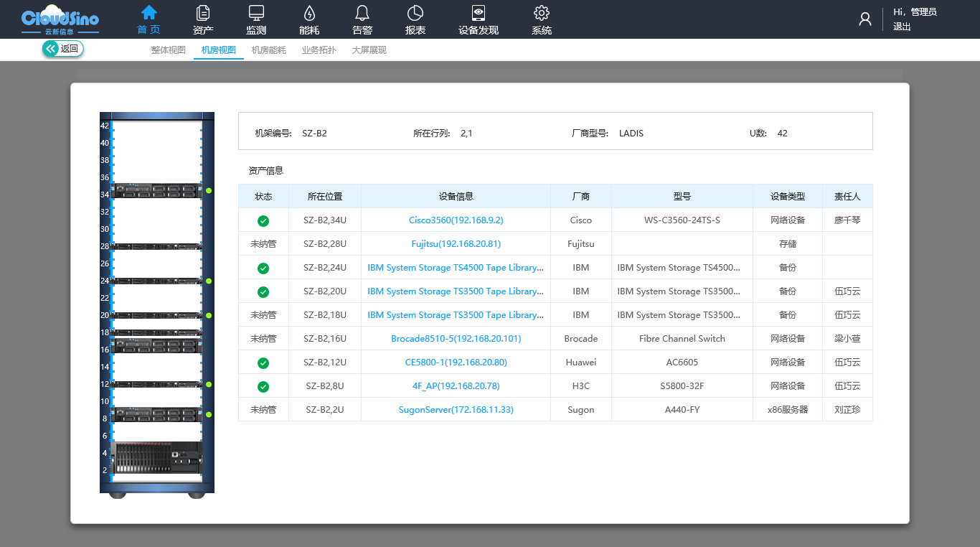Viewport: 980px width, 547px height.
Task: Click 退出 to log out
Action: point(902,27)
